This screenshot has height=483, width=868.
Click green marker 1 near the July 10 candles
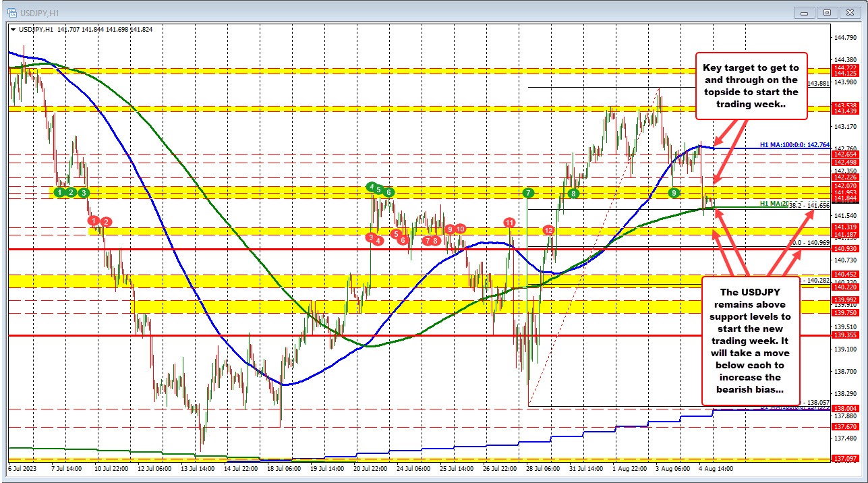coord(59,193)
